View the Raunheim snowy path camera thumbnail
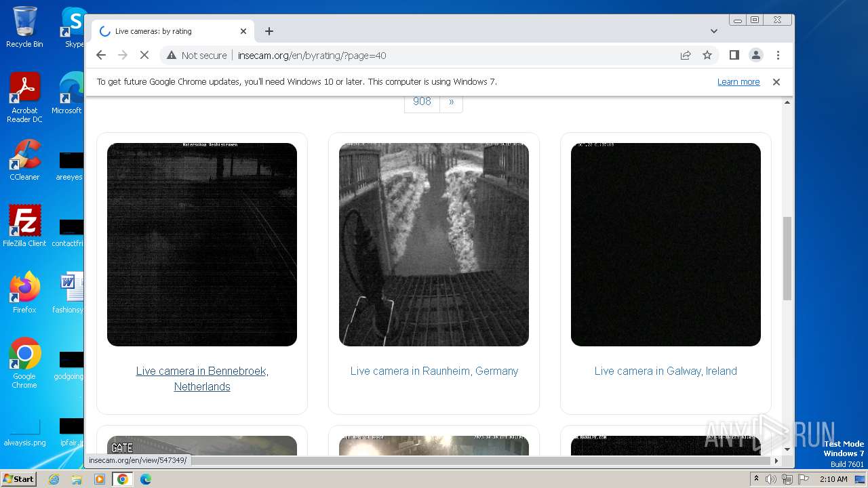Image resolution: width=868 pixels, height=488 pixels. (x=434, y=245)
